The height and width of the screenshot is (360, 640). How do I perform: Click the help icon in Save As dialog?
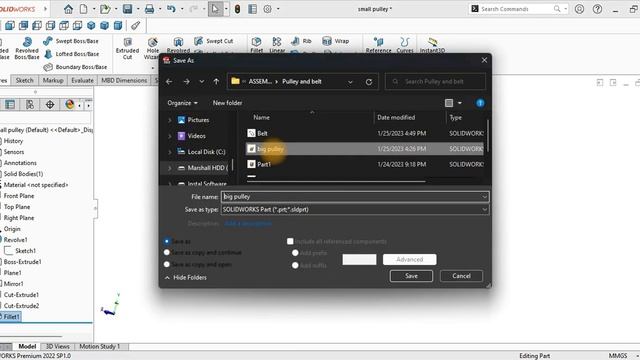point(480,103)
